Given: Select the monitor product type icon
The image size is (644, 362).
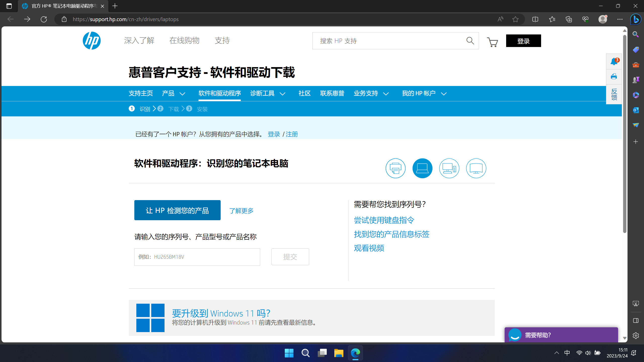Looking at the screenshot, I should tap(476, 168).
